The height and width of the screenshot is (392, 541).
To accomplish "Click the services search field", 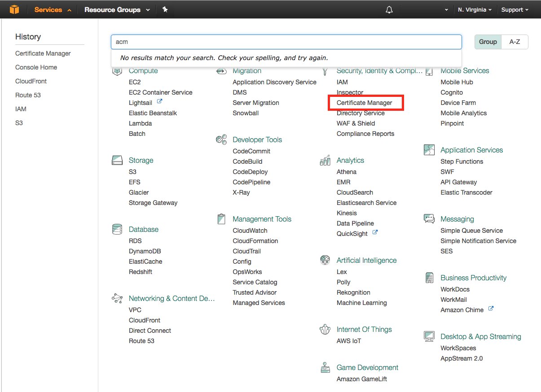I will point(286,42).
